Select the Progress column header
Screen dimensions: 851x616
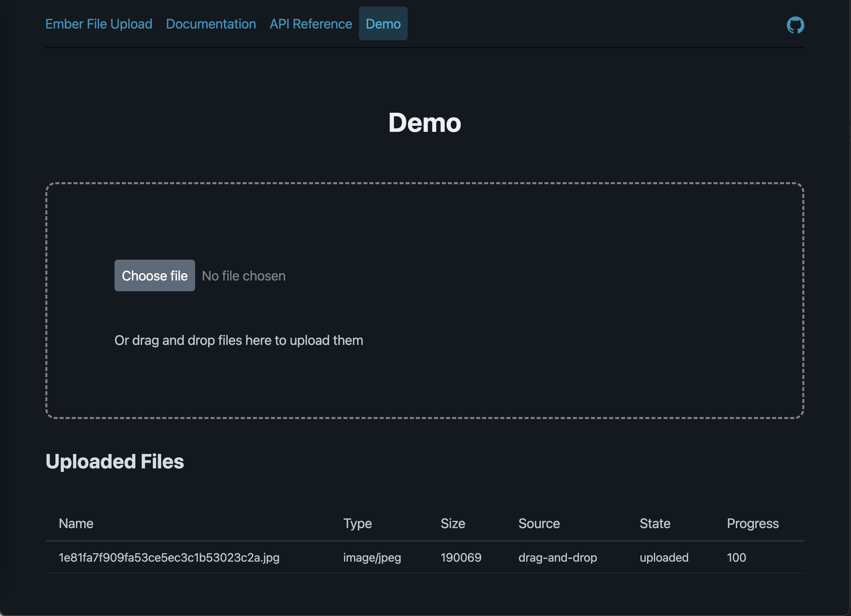[x=752, y=523]
